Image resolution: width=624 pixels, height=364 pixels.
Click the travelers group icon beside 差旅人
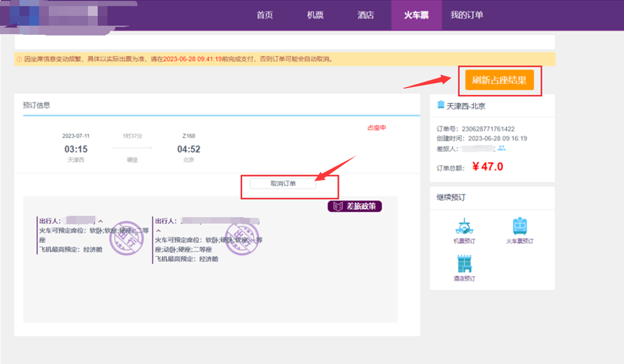[502, 148]
